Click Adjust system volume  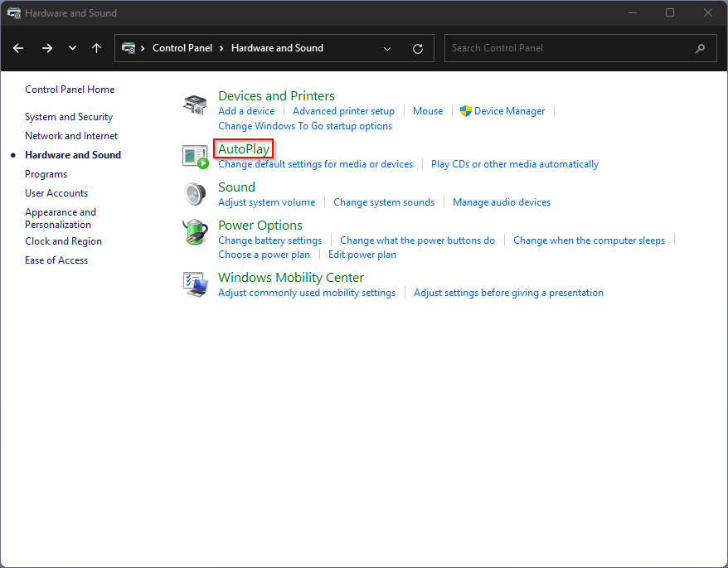pos(266,202)
